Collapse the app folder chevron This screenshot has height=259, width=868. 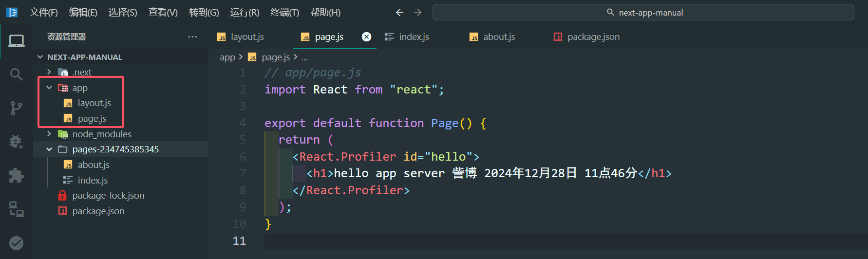[x=49, y=88]
